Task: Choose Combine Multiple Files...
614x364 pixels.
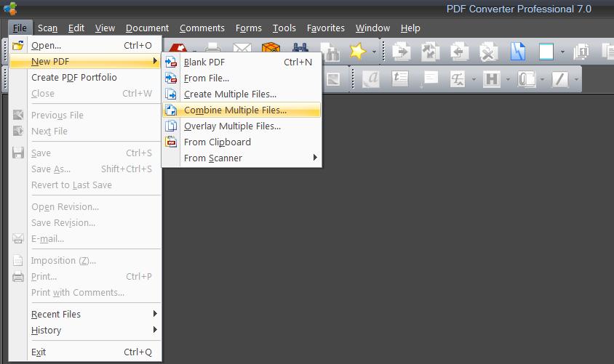Action: click(242, 110)
